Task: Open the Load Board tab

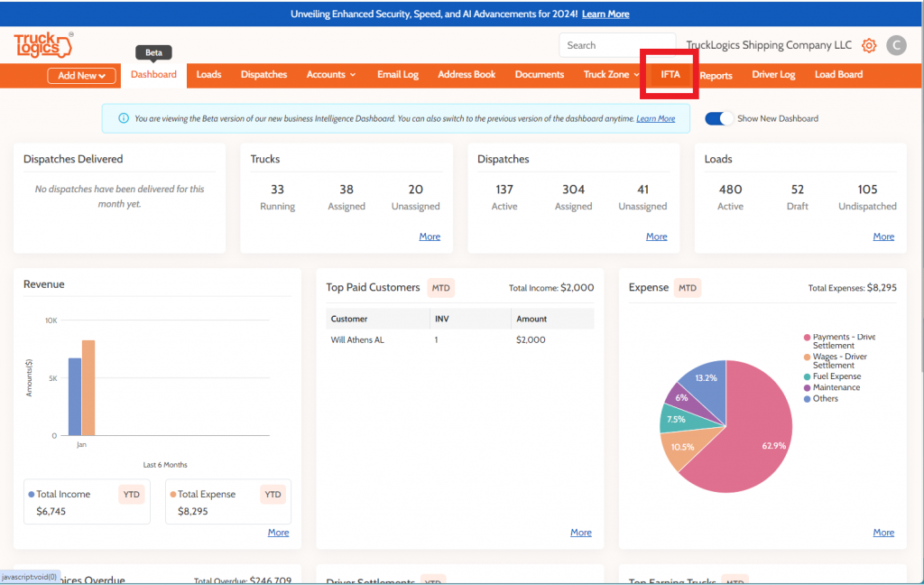Action: click(x=838, y=75)
